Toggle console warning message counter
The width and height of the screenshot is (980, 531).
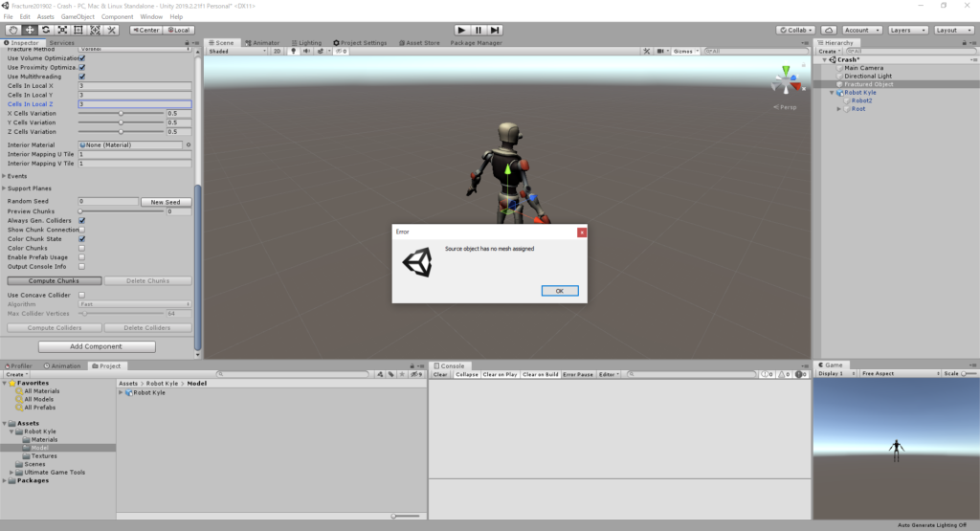785,374
